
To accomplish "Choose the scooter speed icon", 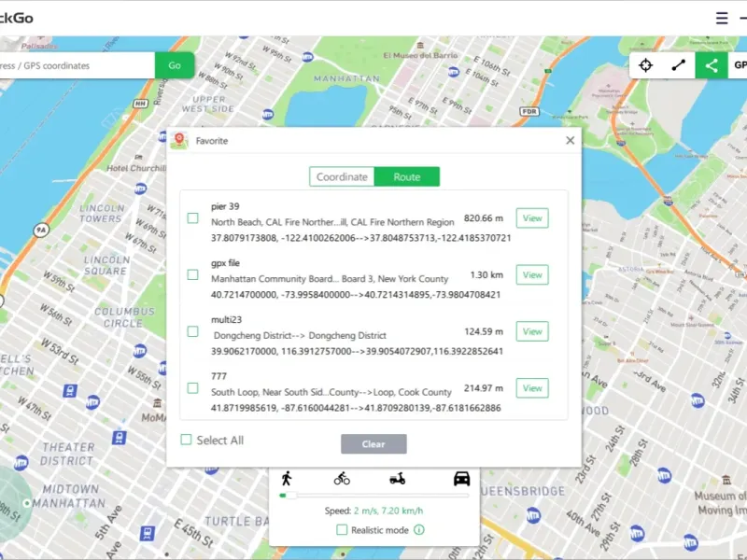I will click(x=397, y=479).
